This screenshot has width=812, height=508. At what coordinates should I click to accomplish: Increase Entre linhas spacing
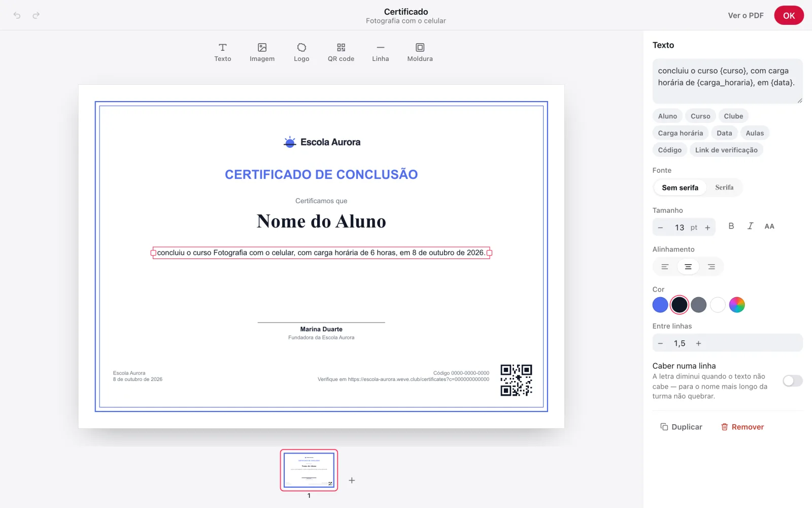click(698, 343)
